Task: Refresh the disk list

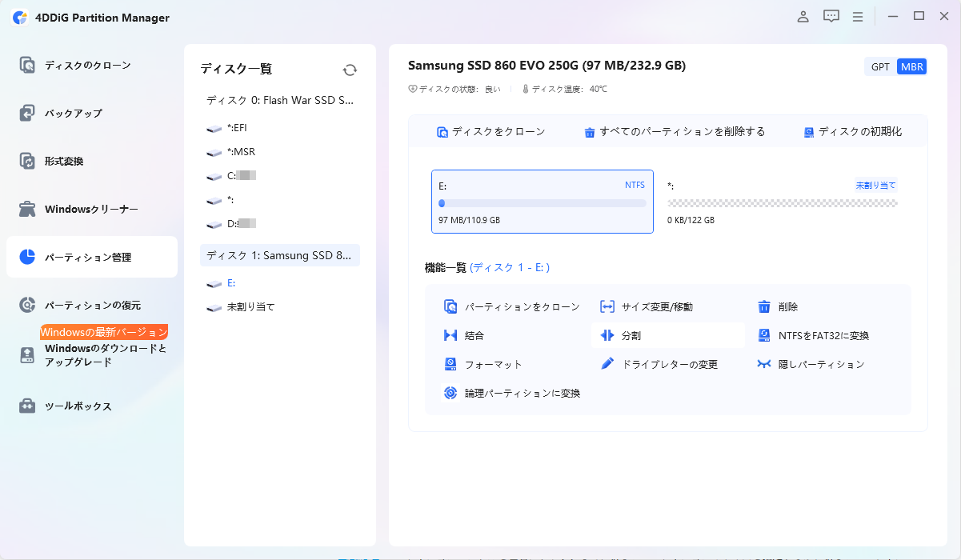Action: click(x=350, y=70)
